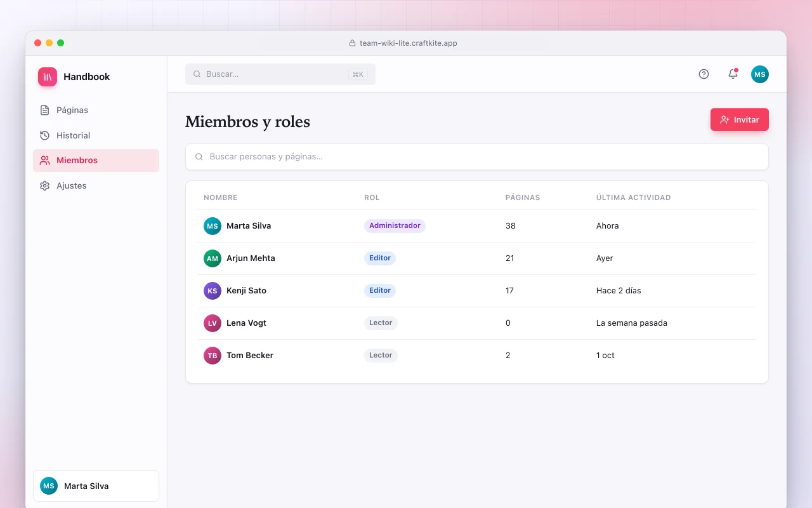Open Historial in the sidebar
812x508 pixels.
[x=96, y=135]
